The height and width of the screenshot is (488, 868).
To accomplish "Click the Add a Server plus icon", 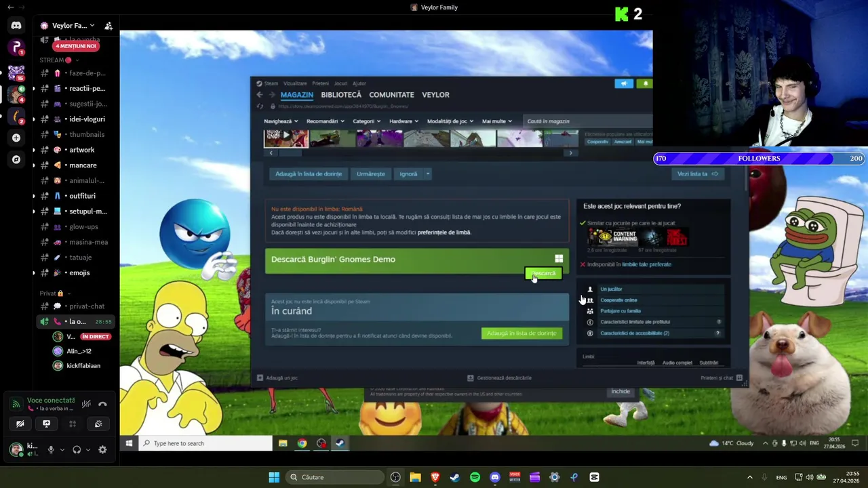I will click(x=16, y=138).
